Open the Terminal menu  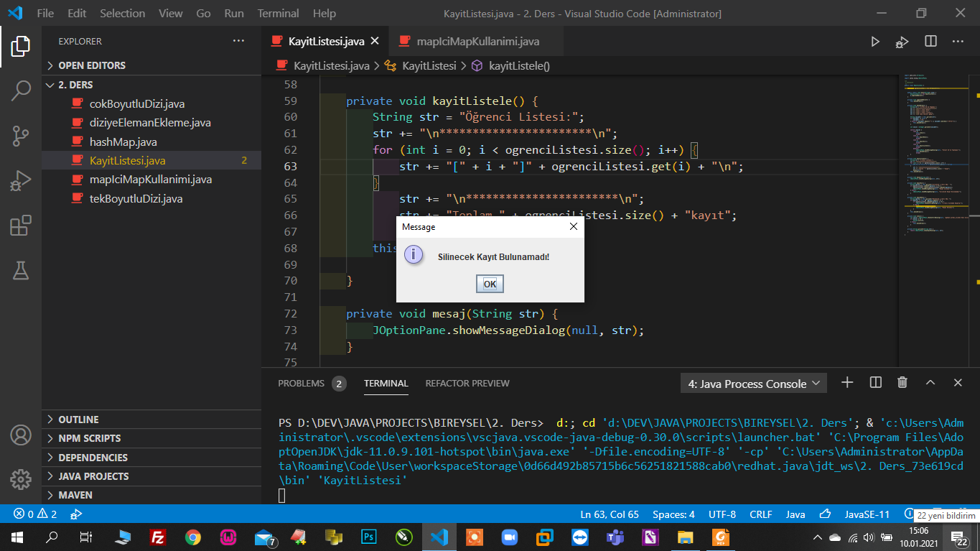pos(278,14)
